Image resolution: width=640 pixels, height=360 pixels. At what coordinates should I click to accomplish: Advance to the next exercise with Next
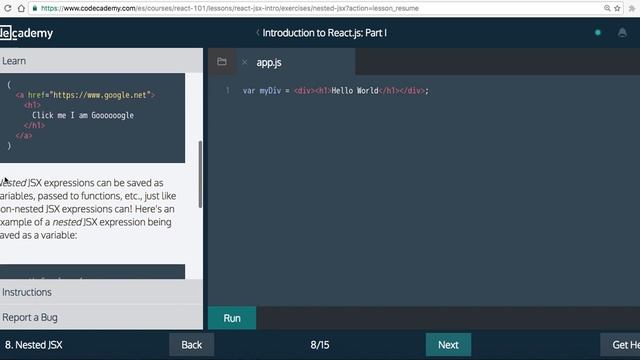pos(448,345)
